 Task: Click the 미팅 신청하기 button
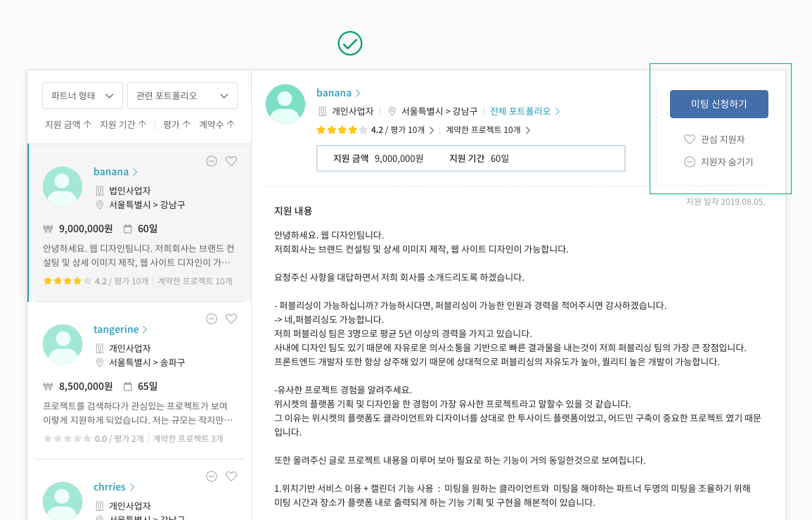coord(718,104)
